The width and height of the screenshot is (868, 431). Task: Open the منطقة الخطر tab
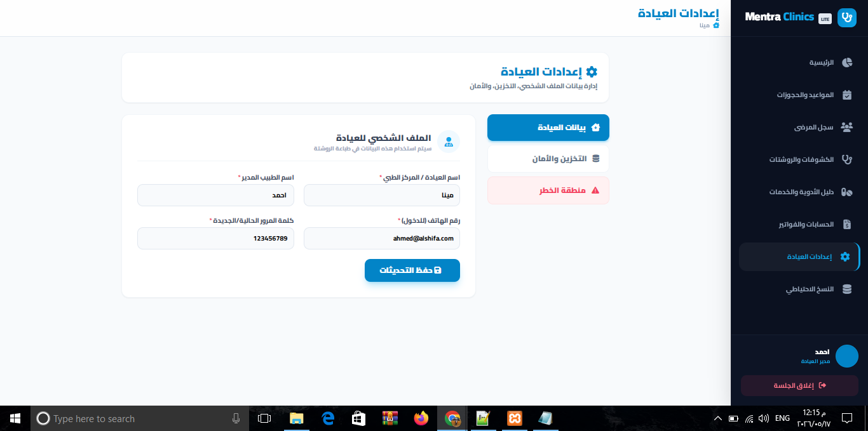tap(548, 190)
